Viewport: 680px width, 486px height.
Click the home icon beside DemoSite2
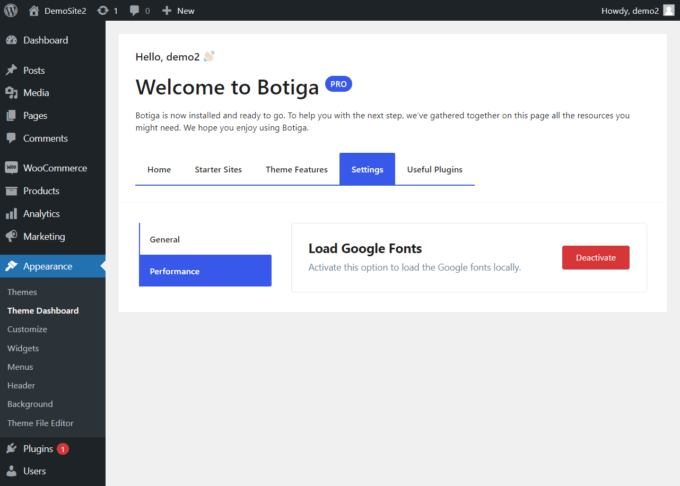tap(34, 10)
